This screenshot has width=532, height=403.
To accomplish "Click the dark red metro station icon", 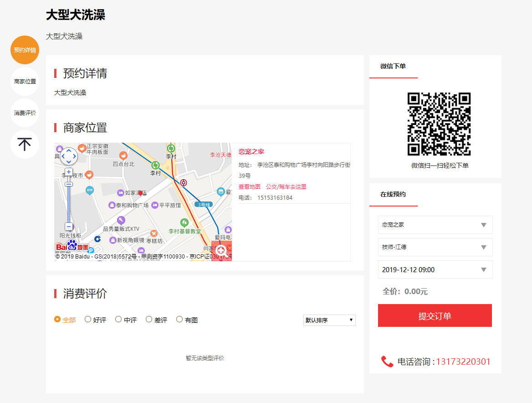I will pos(184,183).
